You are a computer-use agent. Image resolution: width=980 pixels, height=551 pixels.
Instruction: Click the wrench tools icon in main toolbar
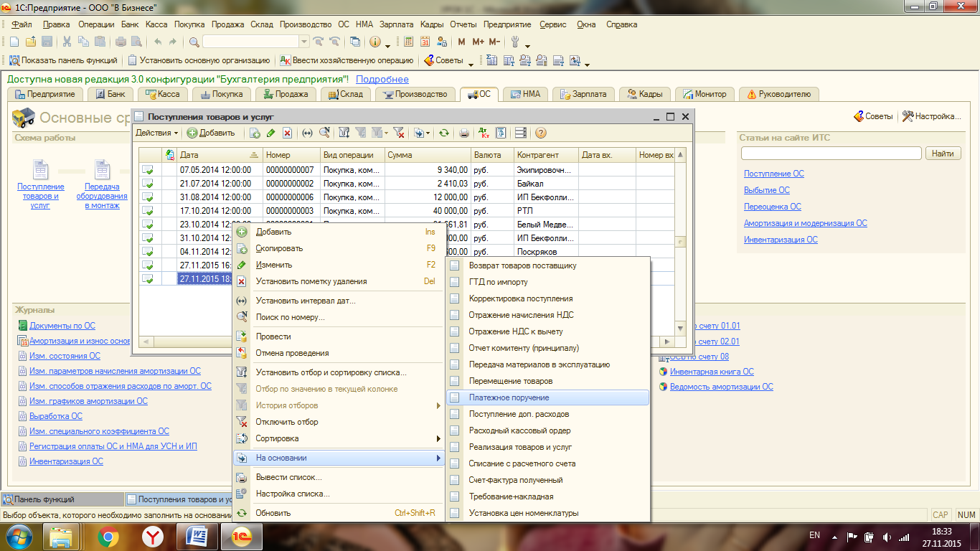pos(514,42)
